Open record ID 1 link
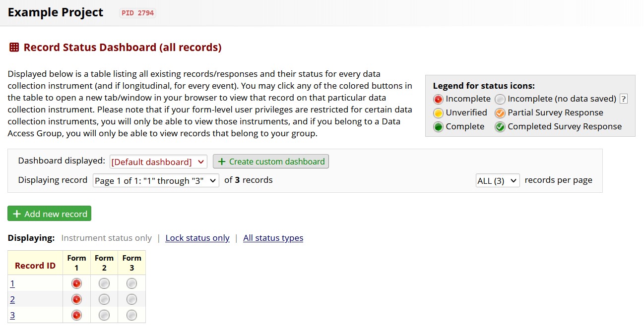This screenshot has width=644, height=330. [12, 283]
